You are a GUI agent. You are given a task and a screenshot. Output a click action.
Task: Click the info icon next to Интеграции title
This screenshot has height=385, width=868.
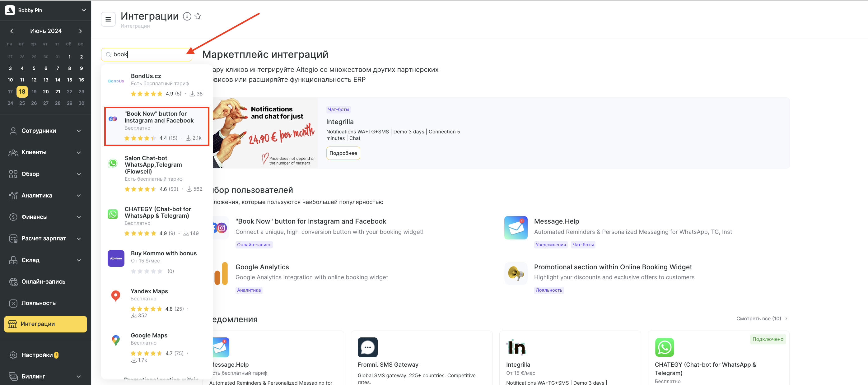point(187,16)
